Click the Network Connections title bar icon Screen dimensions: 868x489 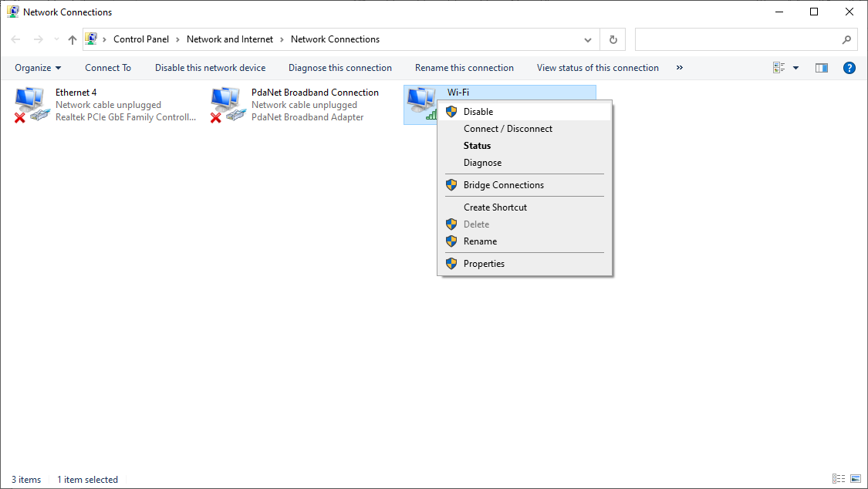(13, 12)
